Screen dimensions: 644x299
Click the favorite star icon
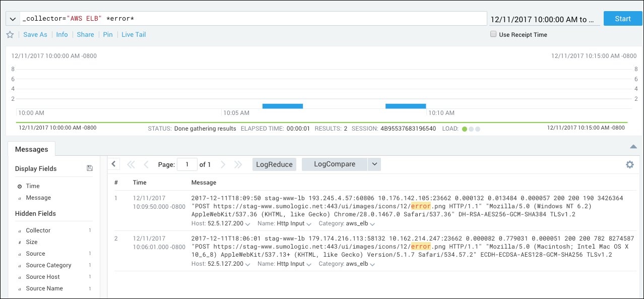[10, 35]
